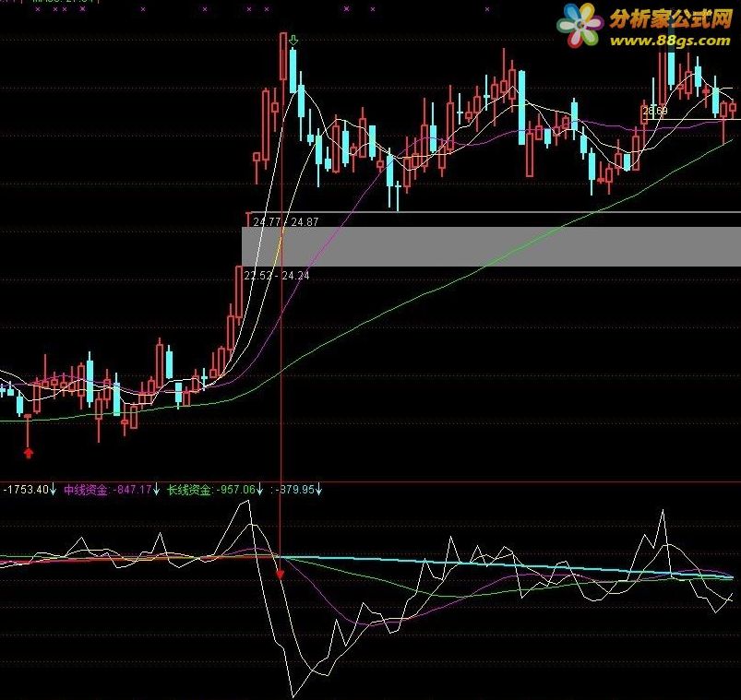Click the -1753.40 indicator value

26,490
